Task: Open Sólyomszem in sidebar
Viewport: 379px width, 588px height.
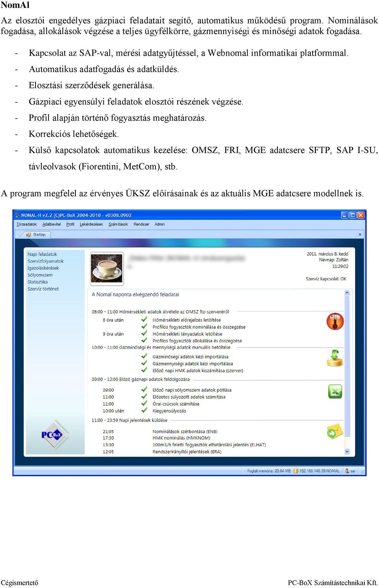Action: [40, 275]
